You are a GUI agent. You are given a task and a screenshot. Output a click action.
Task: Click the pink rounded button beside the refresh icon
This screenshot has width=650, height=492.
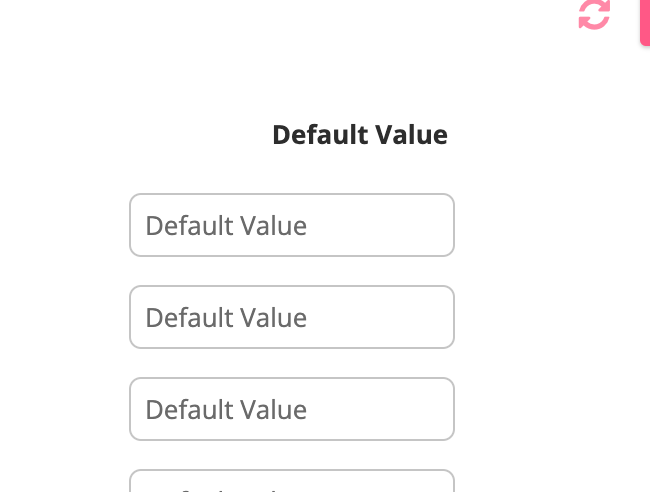(x=645, y=22)
